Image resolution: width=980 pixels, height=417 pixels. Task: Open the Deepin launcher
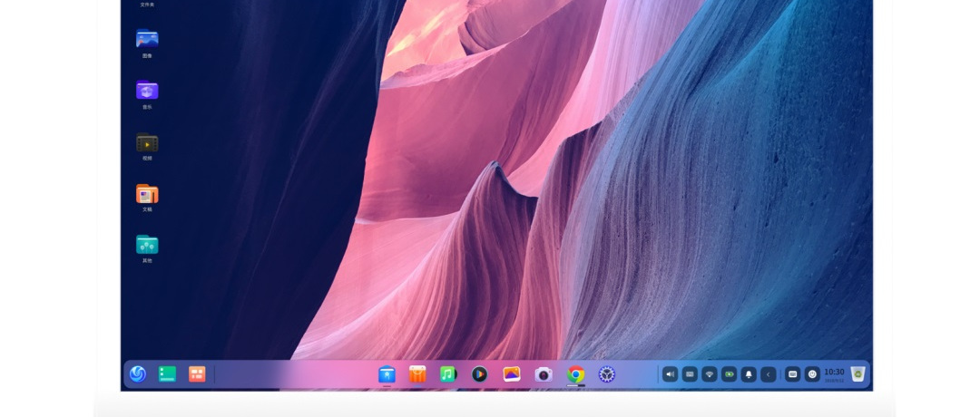coord(138,373)
